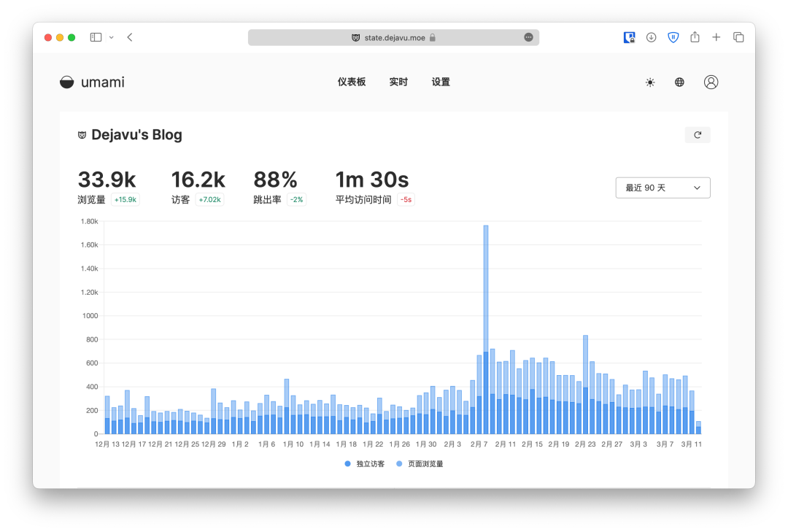
Task: Expand the 最近 90 天 date range dropdown
Action: (x=663, y=188)
